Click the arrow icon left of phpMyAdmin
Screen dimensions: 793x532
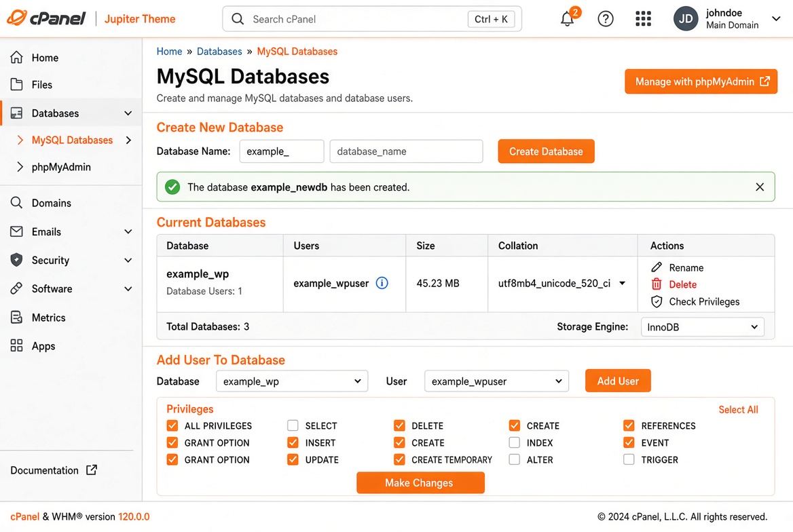[20, 167]
